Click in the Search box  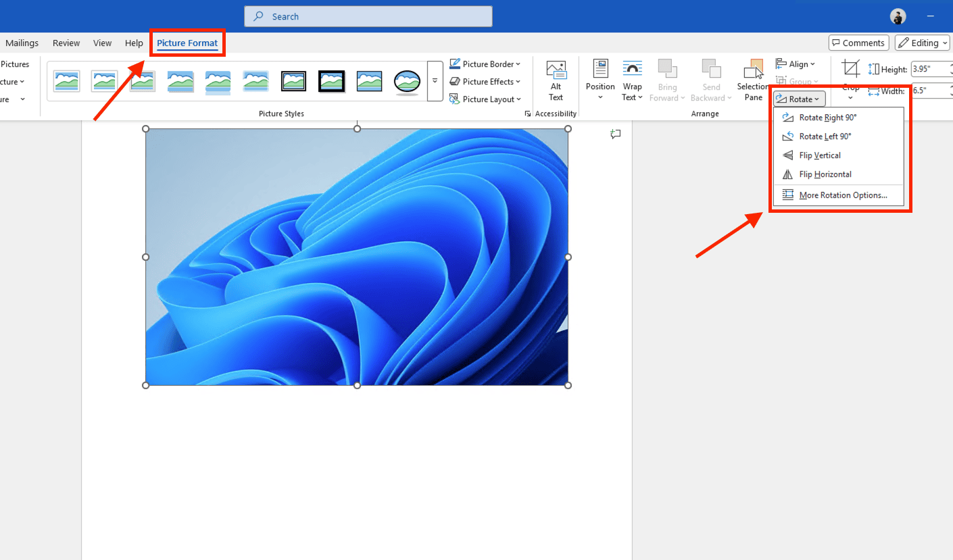tap(368, 16)
